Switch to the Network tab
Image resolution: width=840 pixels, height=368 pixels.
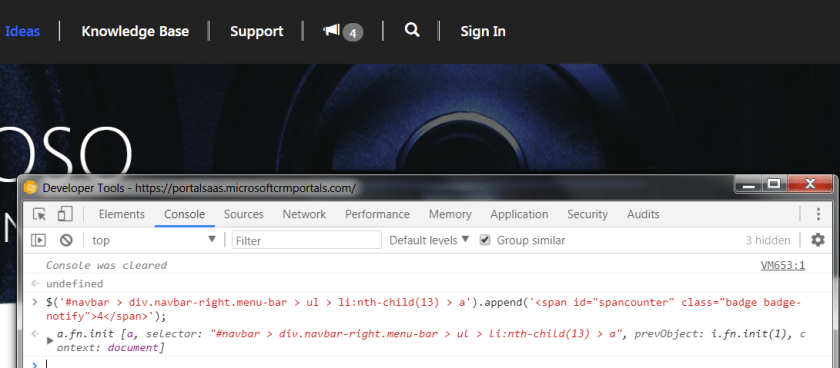tap(304, 214)
